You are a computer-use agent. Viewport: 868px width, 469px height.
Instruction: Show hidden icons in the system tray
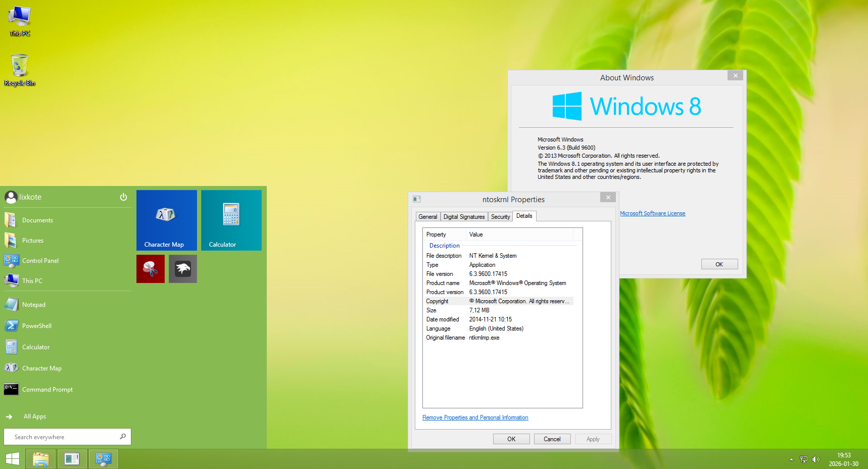[x=791, y=459]
